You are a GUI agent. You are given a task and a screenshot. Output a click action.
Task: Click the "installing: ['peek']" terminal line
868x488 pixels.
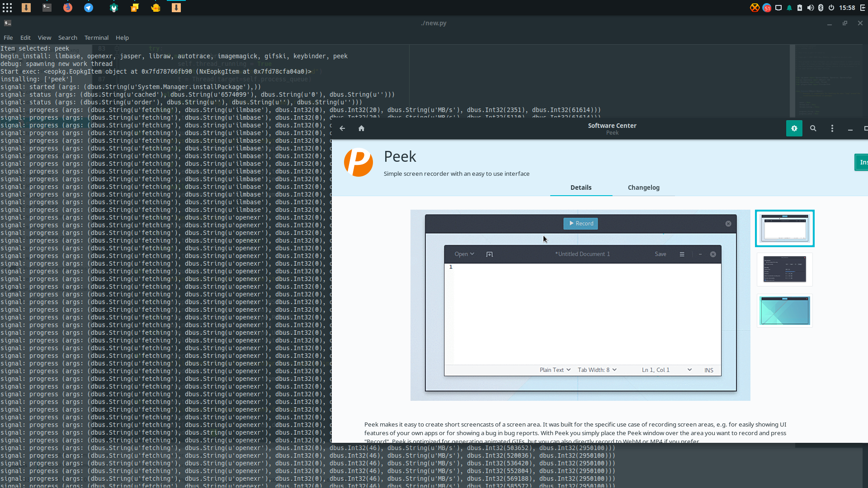click(37, 79)
